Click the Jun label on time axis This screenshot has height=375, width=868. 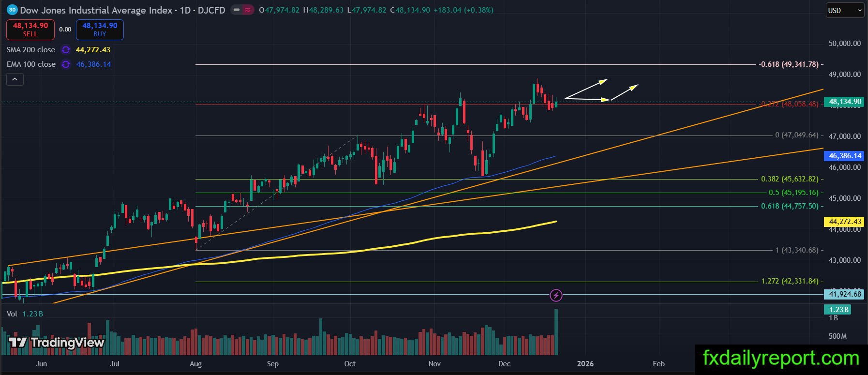pos(42,364)
